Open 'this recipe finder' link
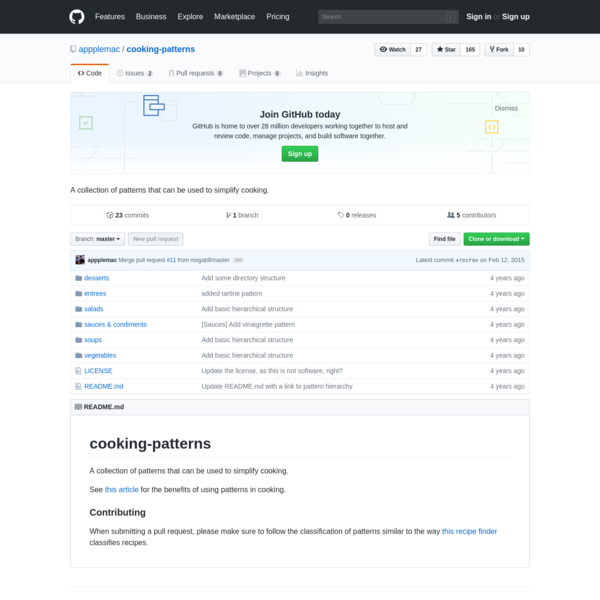Image resolution: width=600 pixels, height=600 pixels. [469, 532]
